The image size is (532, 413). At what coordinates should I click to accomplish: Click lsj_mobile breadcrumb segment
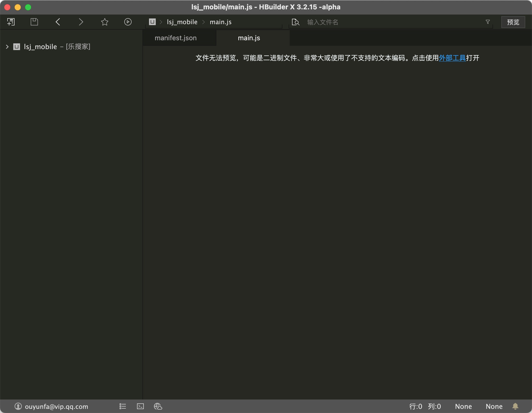[182, 22]
